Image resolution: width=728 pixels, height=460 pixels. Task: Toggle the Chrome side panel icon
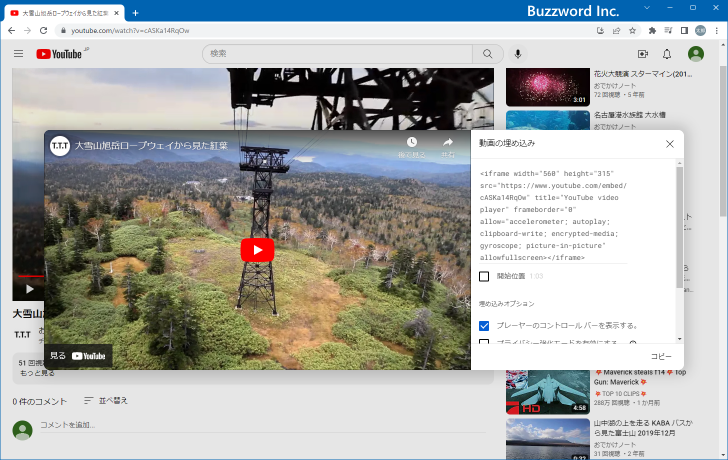(x=684, y=31)
